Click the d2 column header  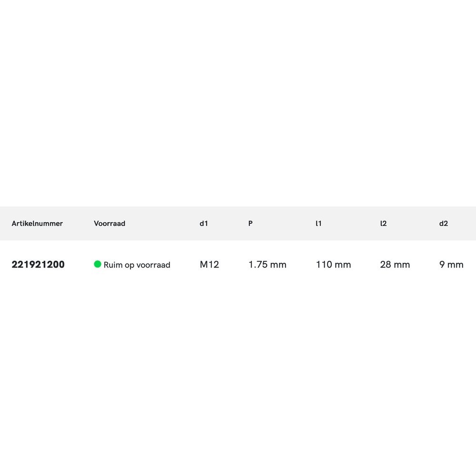point(444,223)
